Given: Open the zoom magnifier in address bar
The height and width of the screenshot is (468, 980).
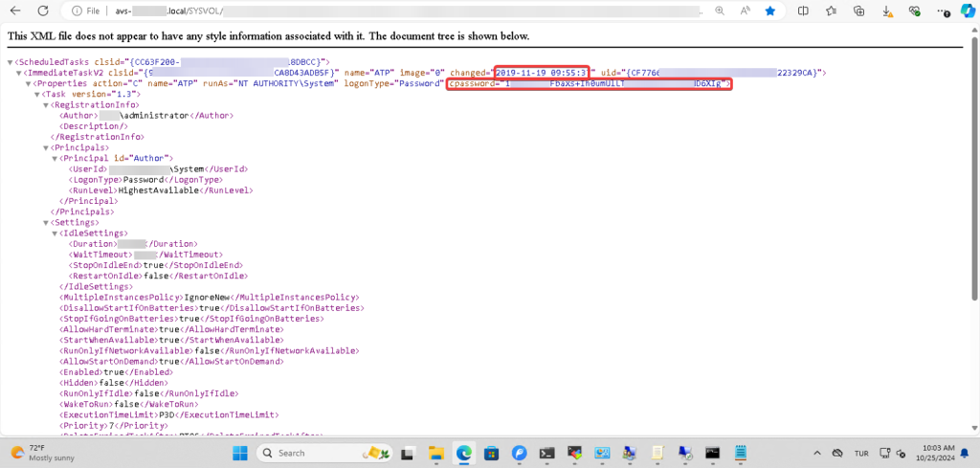Looking at the screenshot, I should [x=720, y=11].
